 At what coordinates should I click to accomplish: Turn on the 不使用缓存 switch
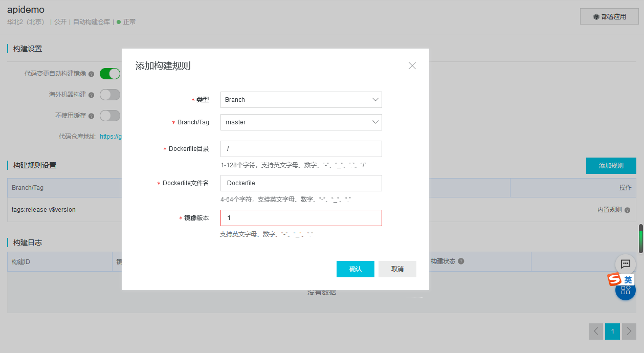110,116
